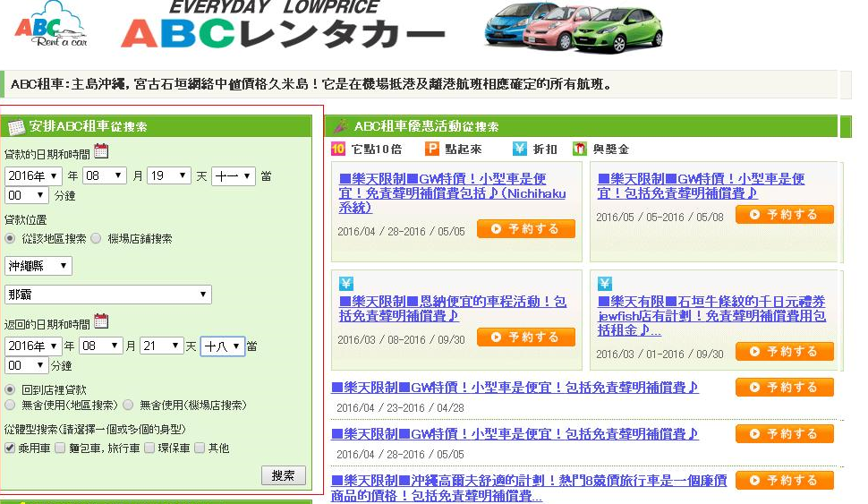
Task: Reserve the 04/23-04/28 GW list offer
Action: [785, 387]
